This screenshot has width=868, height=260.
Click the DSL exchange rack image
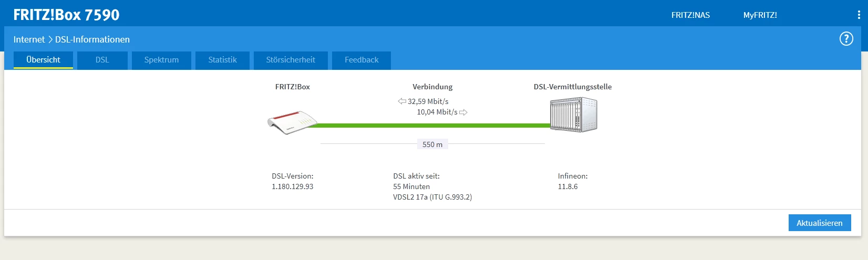[573, 115]
